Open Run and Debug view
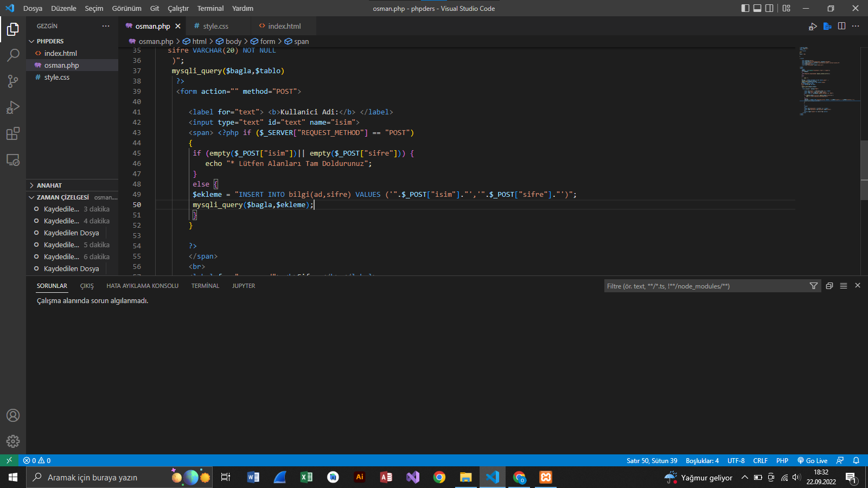 pos(13,107)
